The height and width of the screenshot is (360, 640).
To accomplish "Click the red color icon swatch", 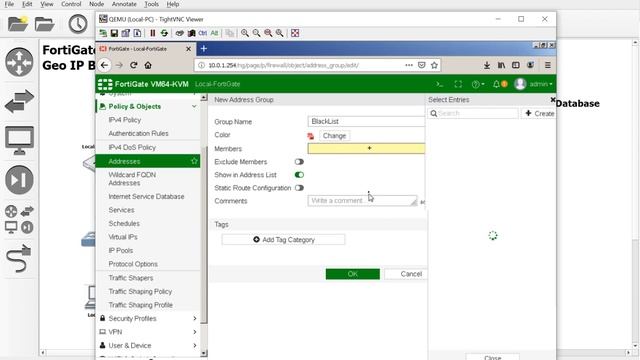I will [311, 136].
